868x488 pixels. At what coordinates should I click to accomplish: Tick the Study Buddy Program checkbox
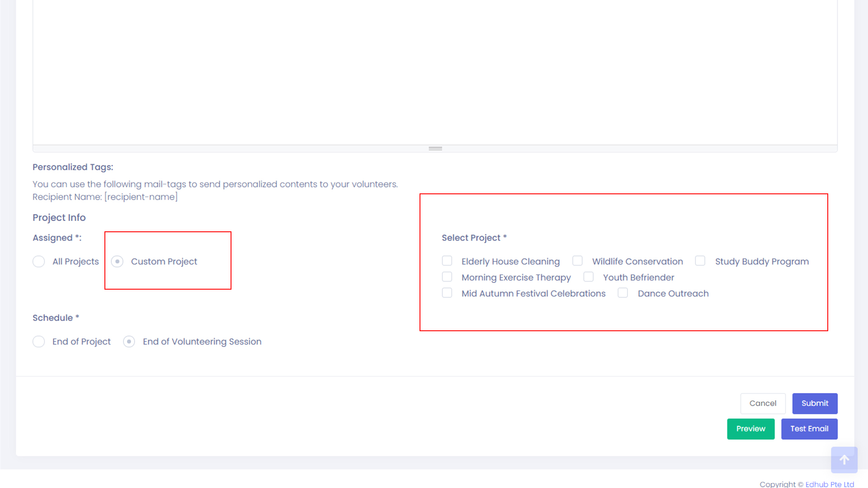(x=700, y=261)
